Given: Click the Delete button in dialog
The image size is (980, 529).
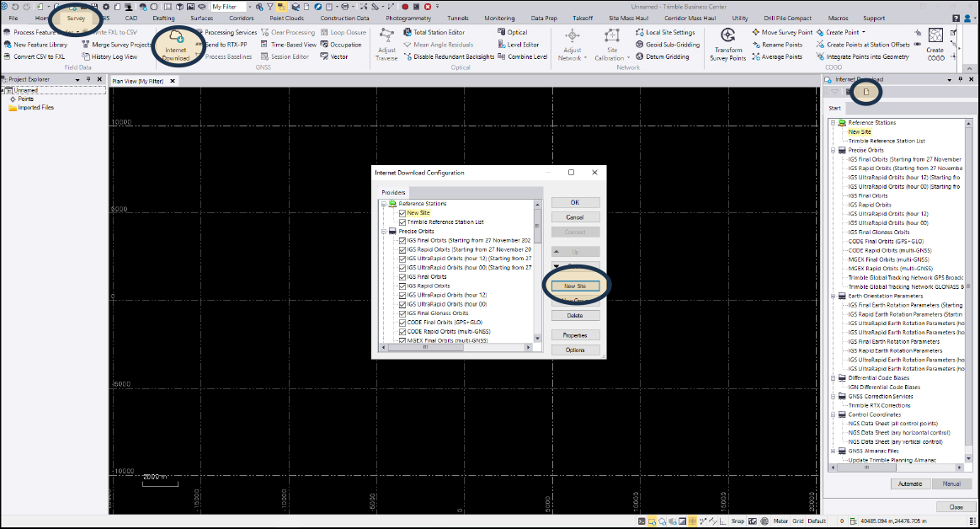Looking at the screenshot, I should click(575, 316).
